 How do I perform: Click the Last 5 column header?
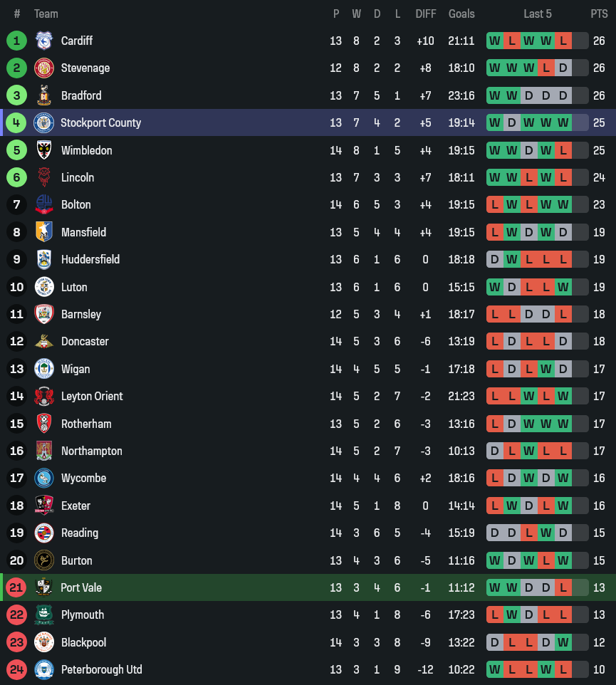click(537, 14)
